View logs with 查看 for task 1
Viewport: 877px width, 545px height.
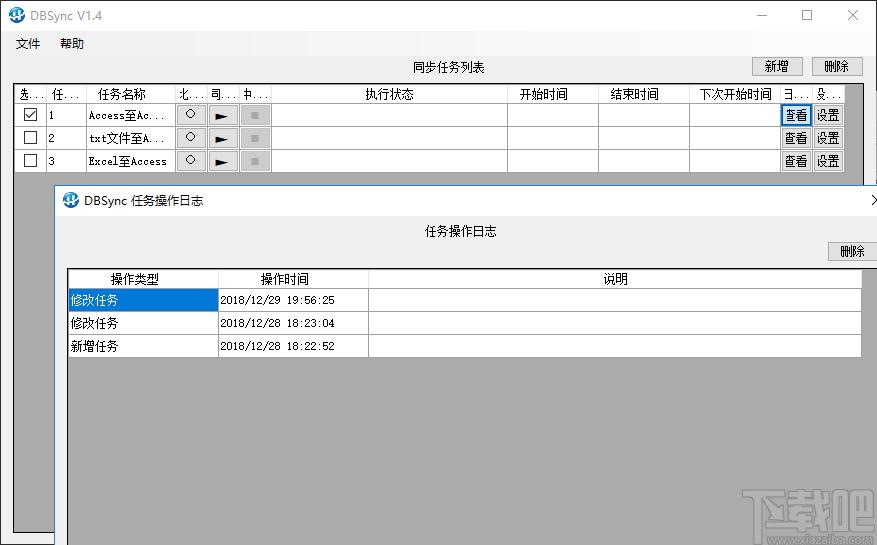[796, 115]
